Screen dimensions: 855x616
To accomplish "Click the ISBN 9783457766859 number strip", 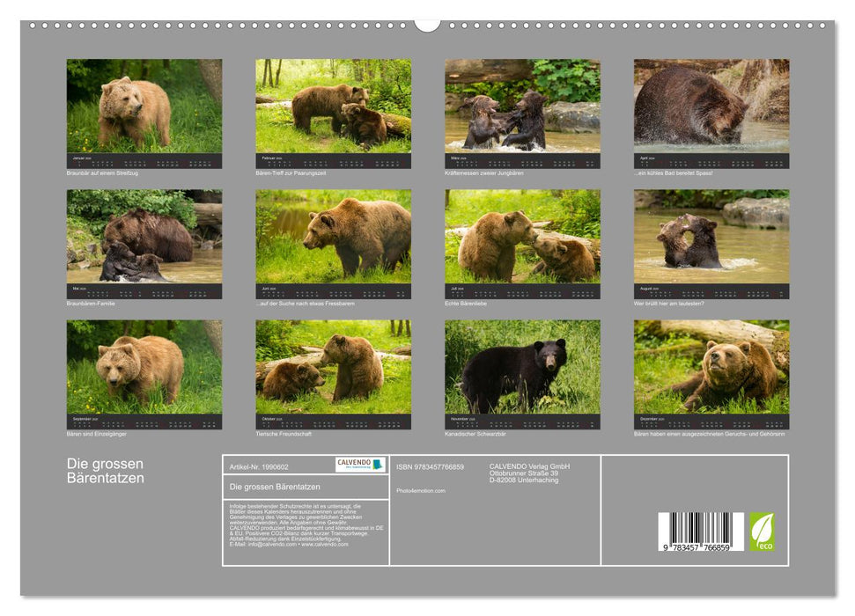I will [x=429, y=466].
